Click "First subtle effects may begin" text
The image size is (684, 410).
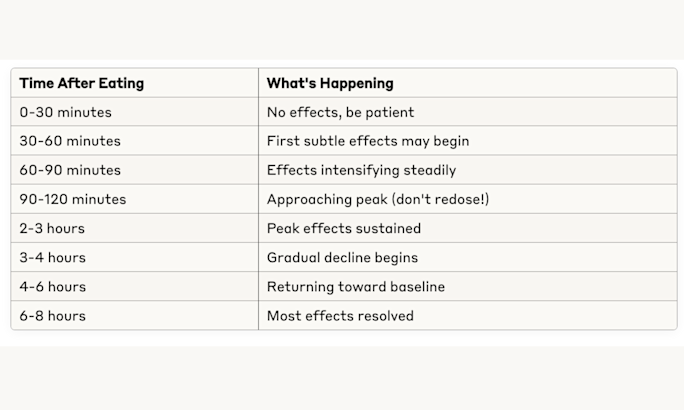367,141
